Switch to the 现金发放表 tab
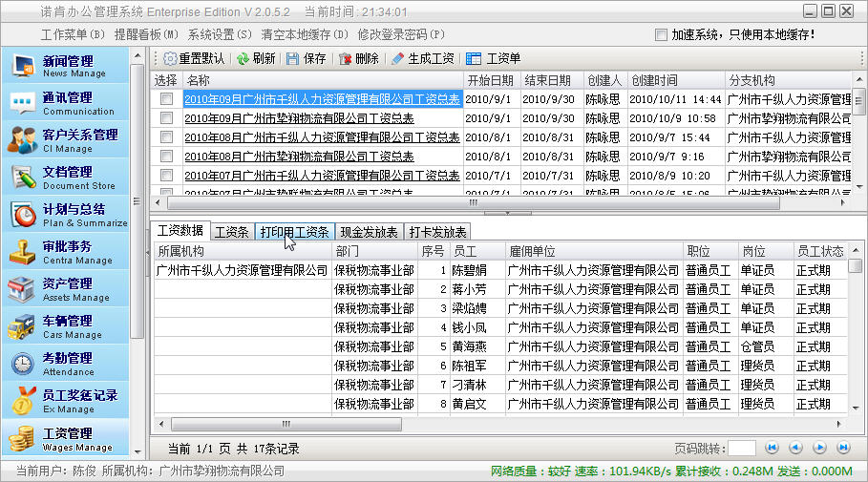 click(x=370, y=232)
